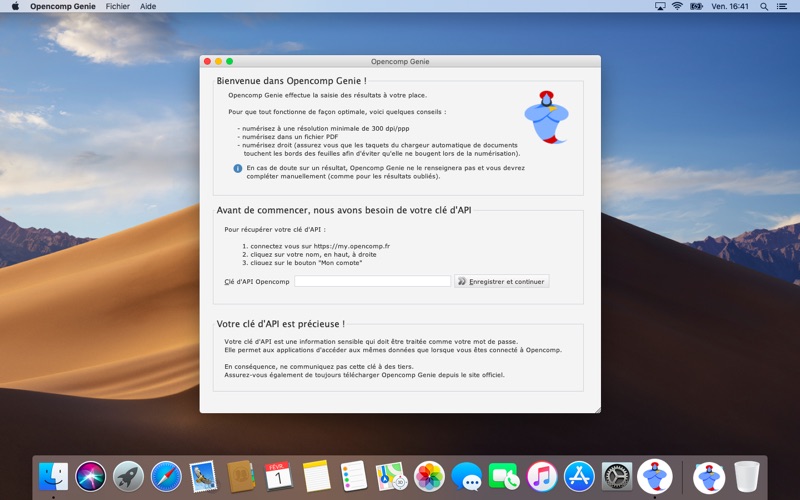Open Safari compass icon in dock
The width and height of the screenshot is (800, 500).
(x=166, y=477)
